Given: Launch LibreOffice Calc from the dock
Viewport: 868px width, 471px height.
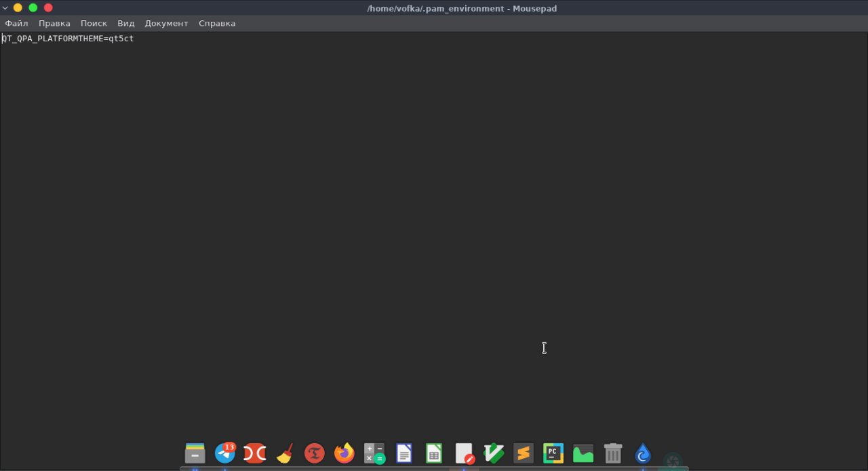Looking at the screenshot, I should coord(434,453).
